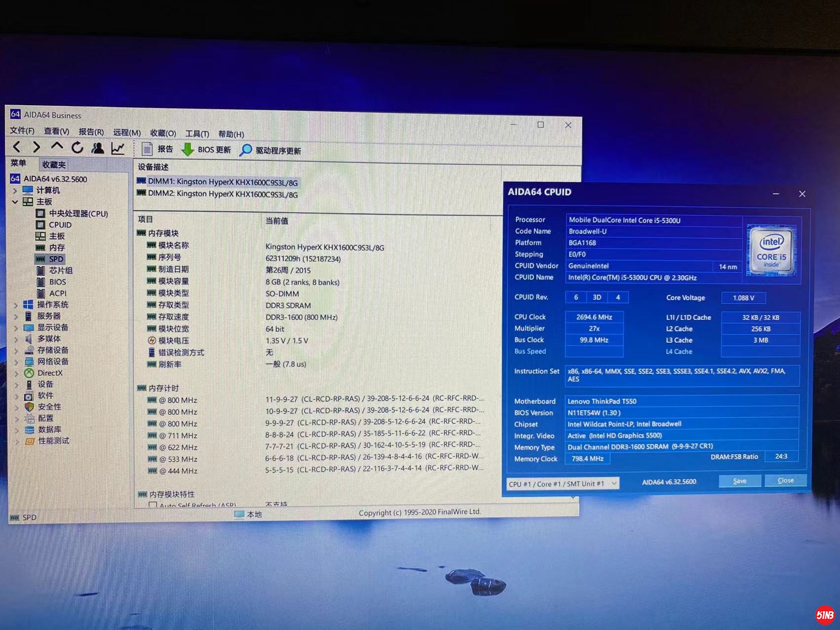
Task: Click Save in the AIDA64 CPUID window
Action: point(739,481)
